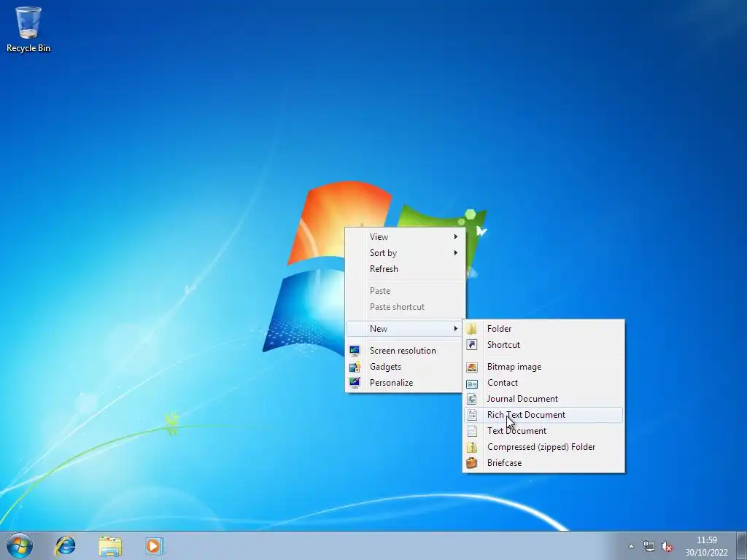Expand arrow beside Sort by
This screenshot has height=560, width=747.
[455, 253]
